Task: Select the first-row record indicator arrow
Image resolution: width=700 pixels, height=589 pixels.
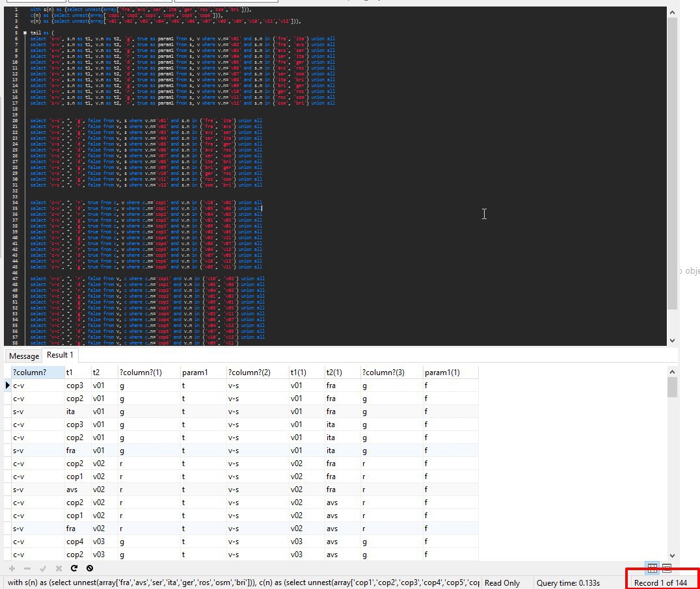Action: pos(7,385)
